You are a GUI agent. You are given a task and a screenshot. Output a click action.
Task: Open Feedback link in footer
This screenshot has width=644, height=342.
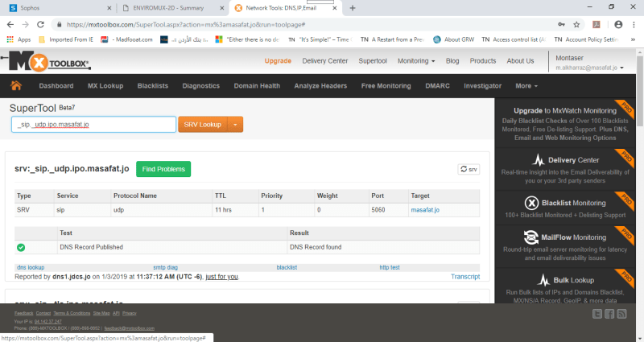23,313
